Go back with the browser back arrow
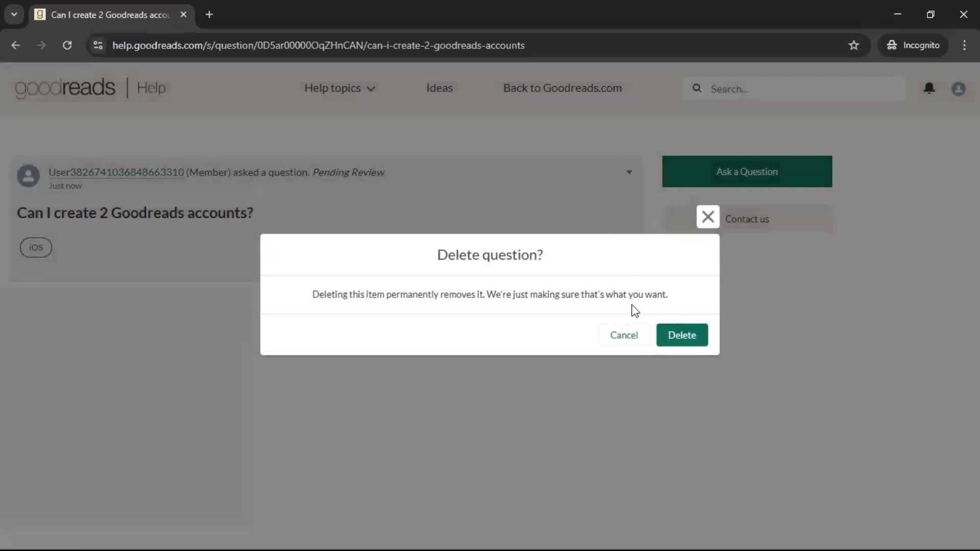Image resolution: width=980 pixels, height=551 pixels. 15,45
